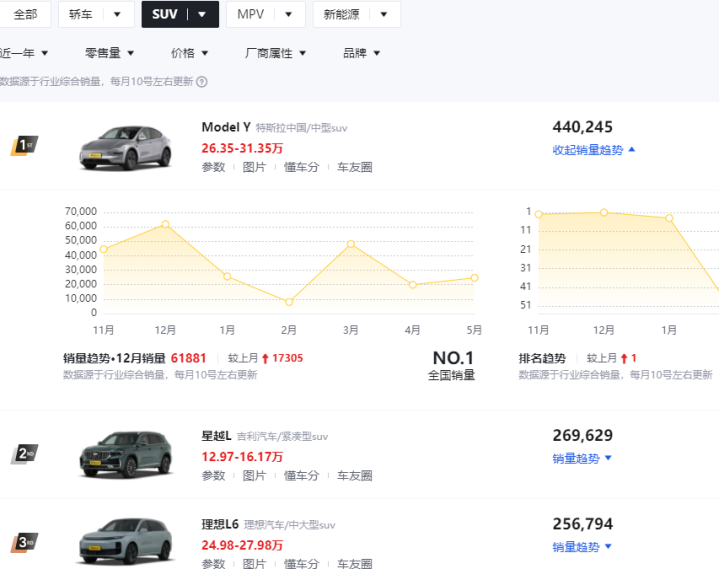Screen dimensions: 719x569
Task: Open the 近一年 time range filter
Action: 23,53
